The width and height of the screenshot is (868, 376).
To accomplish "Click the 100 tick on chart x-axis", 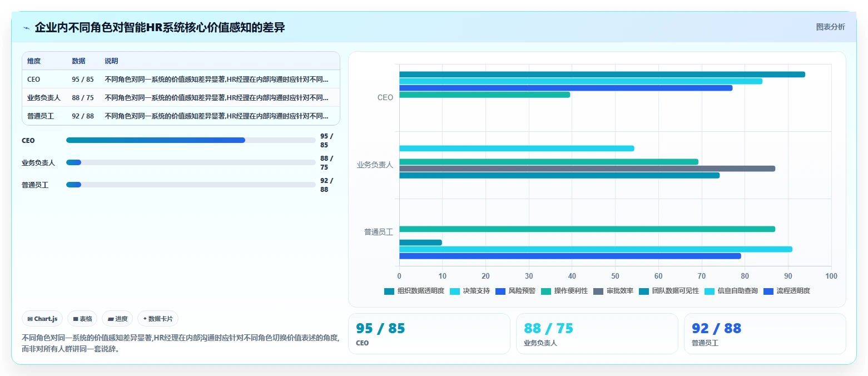I will coord(831,276).
